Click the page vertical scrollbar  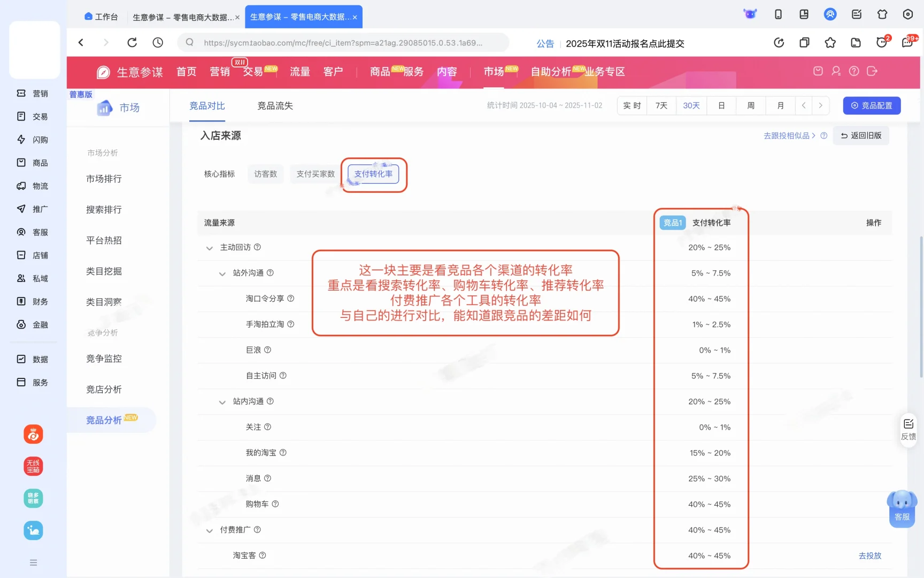(x=921, y=307)
